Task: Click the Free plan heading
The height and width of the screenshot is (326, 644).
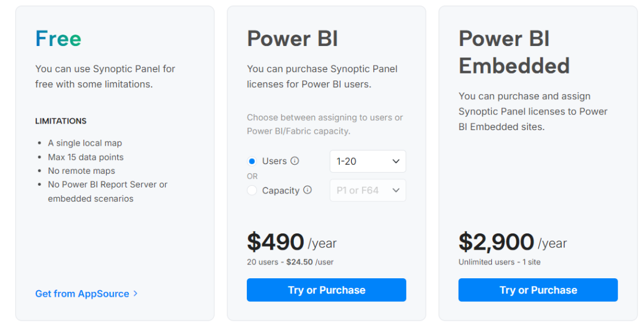Action: (58, 39)
